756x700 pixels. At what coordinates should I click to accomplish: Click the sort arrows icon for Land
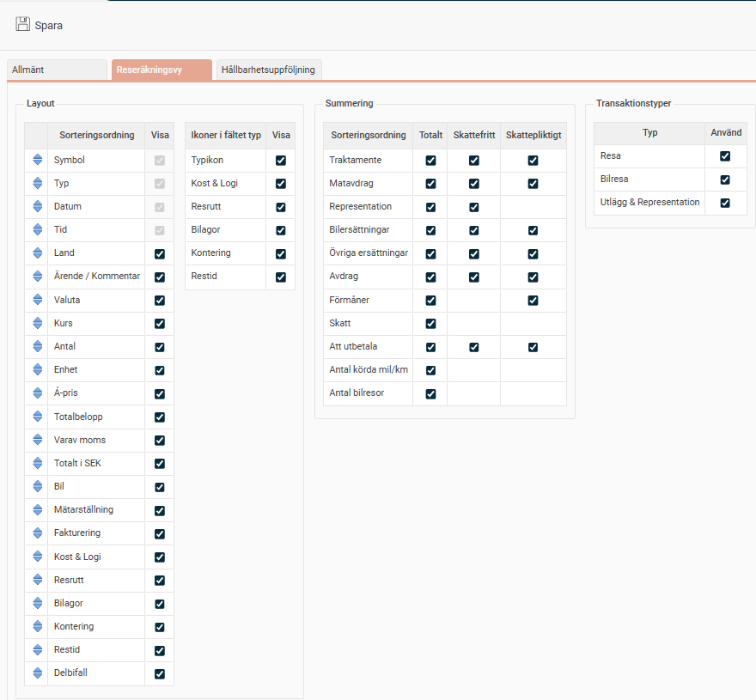[x=37, y=253]
